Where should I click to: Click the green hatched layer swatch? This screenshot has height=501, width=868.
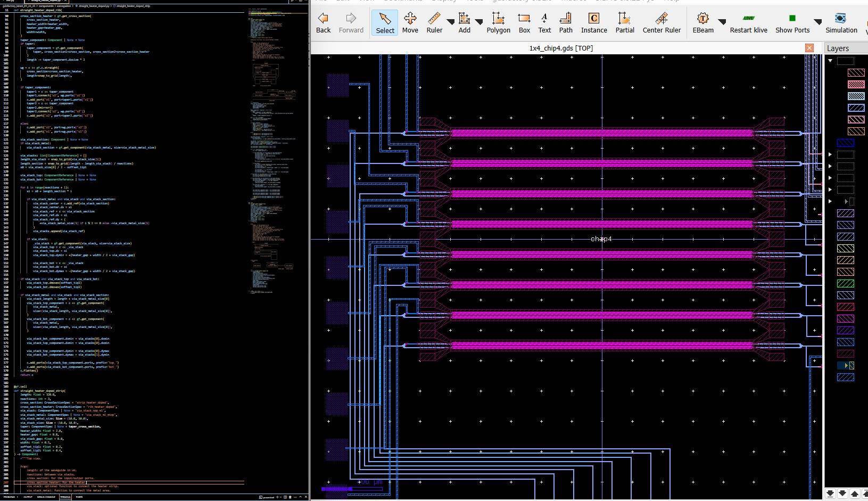(x=846, y=284)
